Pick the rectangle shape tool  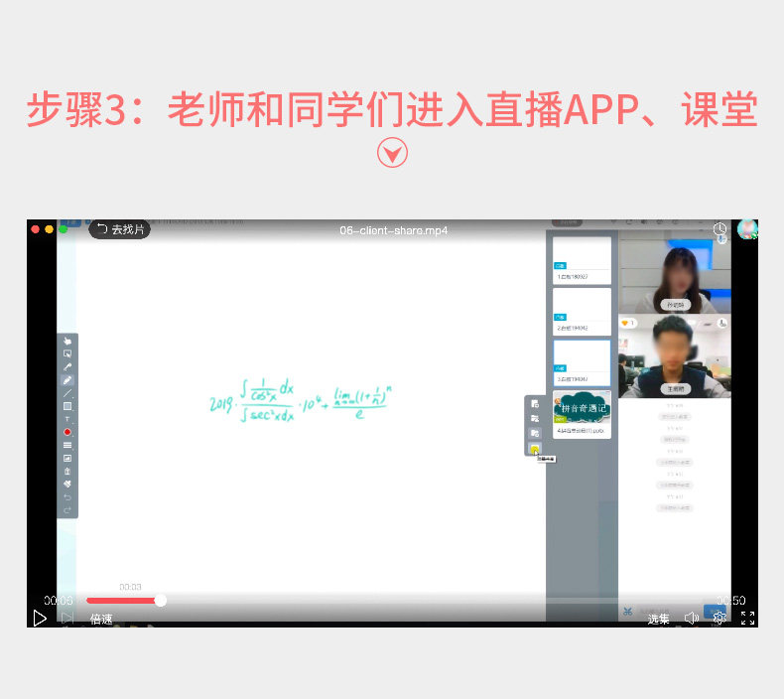(x=67, y=406)
